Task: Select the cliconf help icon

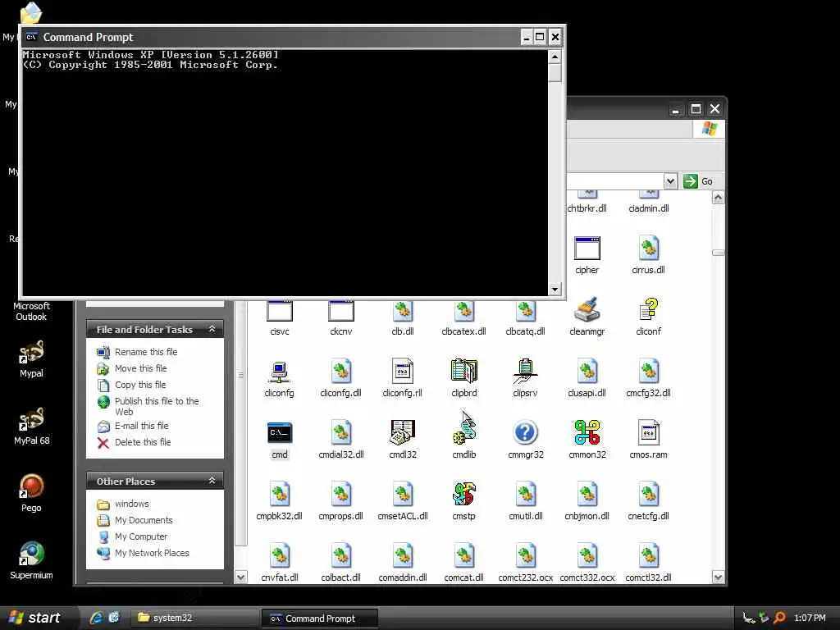Action: pos(648,309)
